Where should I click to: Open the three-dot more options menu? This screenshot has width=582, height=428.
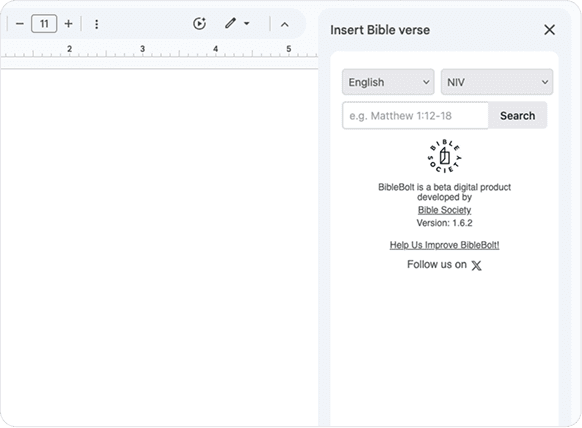[97, 24]
